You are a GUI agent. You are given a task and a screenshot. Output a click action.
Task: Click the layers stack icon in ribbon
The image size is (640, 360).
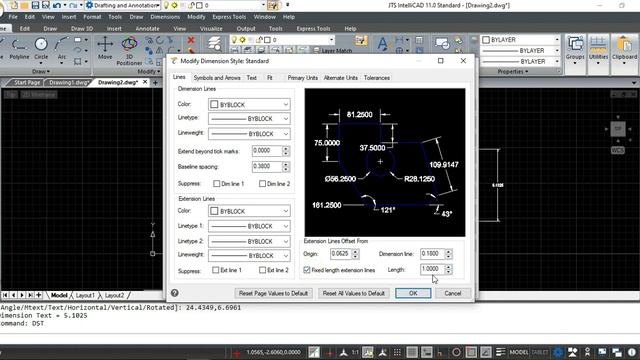(214, 43)
